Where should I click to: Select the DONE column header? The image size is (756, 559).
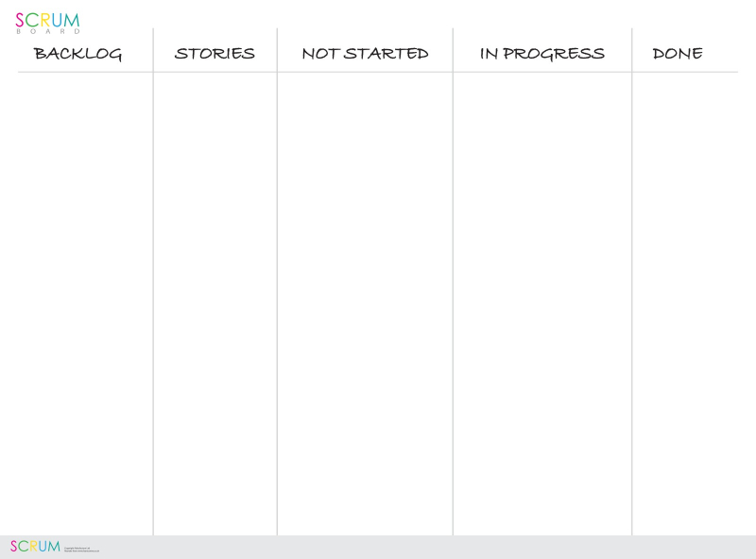pos(678,54)
